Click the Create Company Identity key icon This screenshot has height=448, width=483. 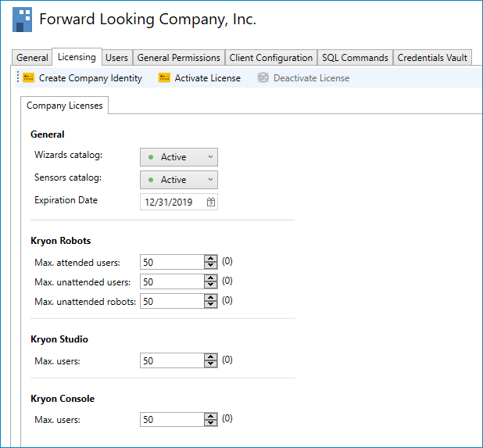pos(29,78)
